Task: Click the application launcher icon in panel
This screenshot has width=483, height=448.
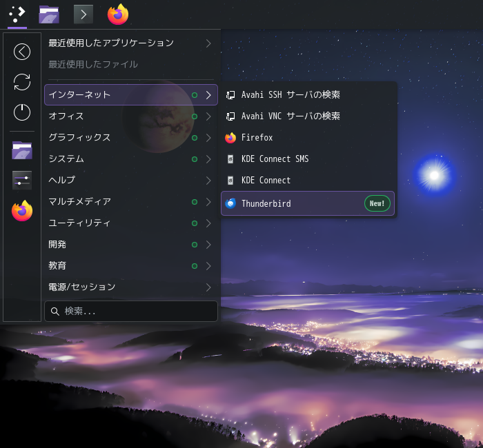Action: click(x=17, y=14)
